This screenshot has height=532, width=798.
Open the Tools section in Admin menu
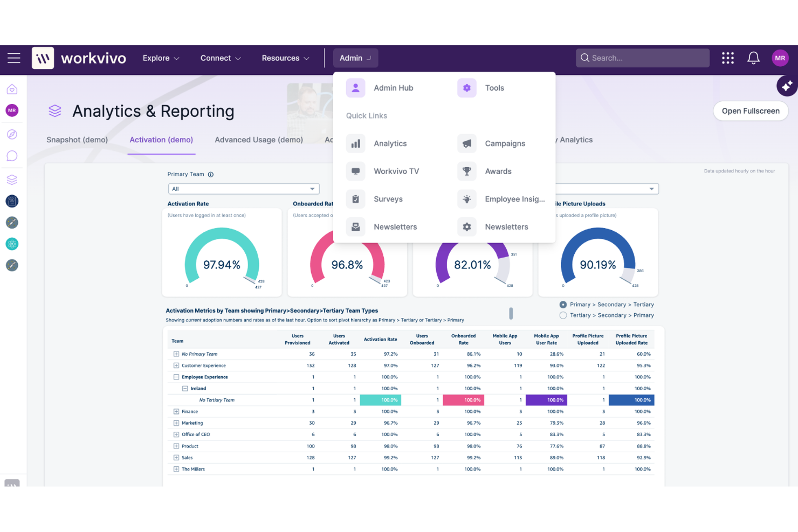tap(494, 88)
